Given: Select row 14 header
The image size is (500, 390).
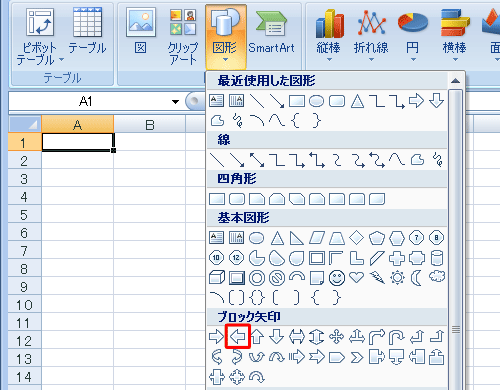Looking at the screenshot, I should [x=24, y=376].
